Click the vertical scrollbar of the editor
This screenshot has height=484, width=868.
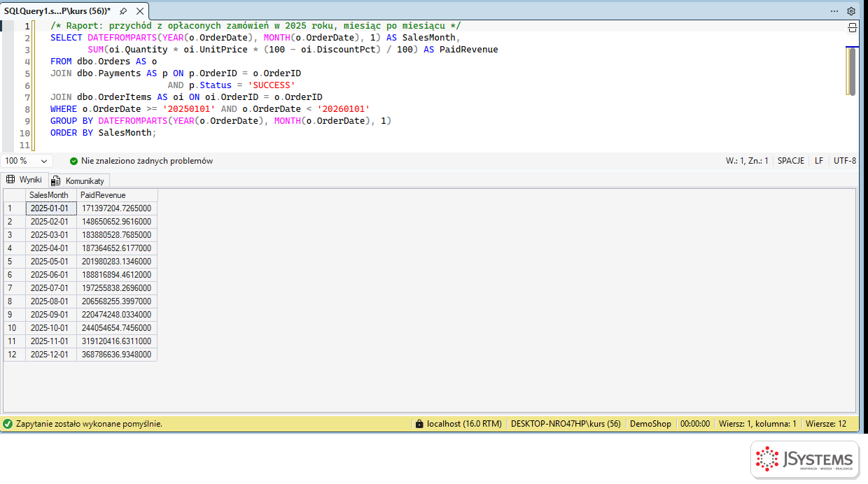pyautogui.click(x=852, y=70)
